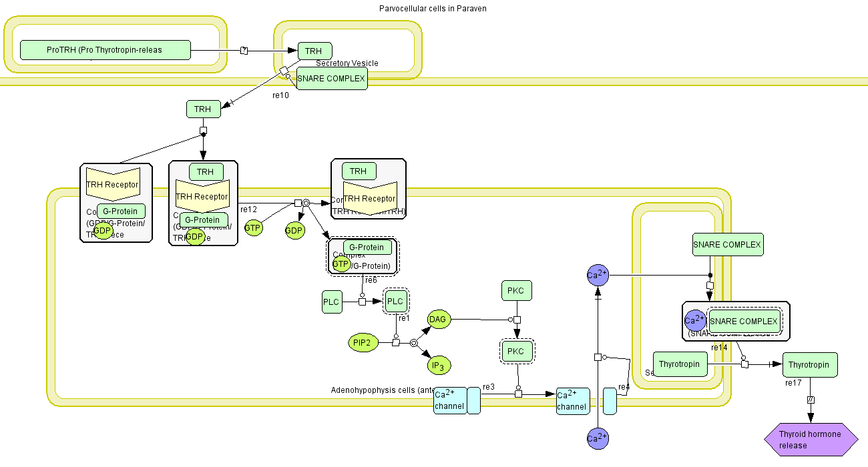The image size is (868, 467).
Task: Select TRH inside the Secretory Vesicle
Action: [314, 51]
